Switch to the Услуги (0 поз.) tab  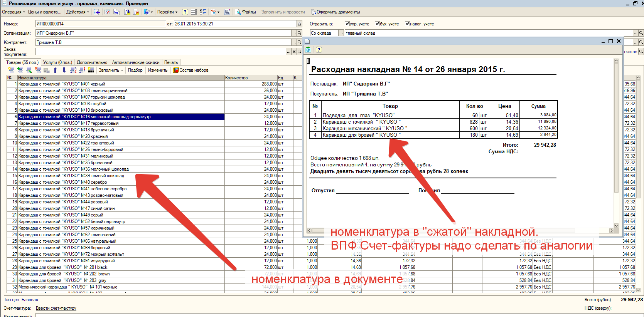pyautogui.click(x=57, y=62)
